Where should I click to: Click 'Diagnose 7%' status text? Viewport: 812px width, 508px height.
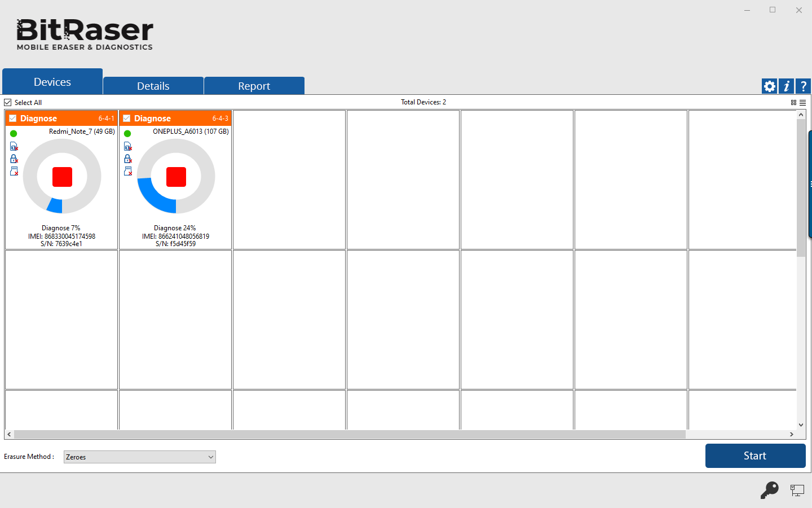click(61, 228)
